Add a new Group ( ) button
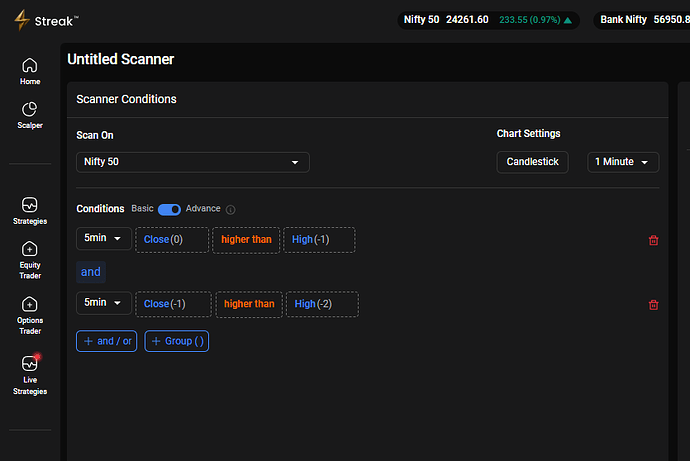The height and width of the screenshot is (461, 690). [177, 341]
